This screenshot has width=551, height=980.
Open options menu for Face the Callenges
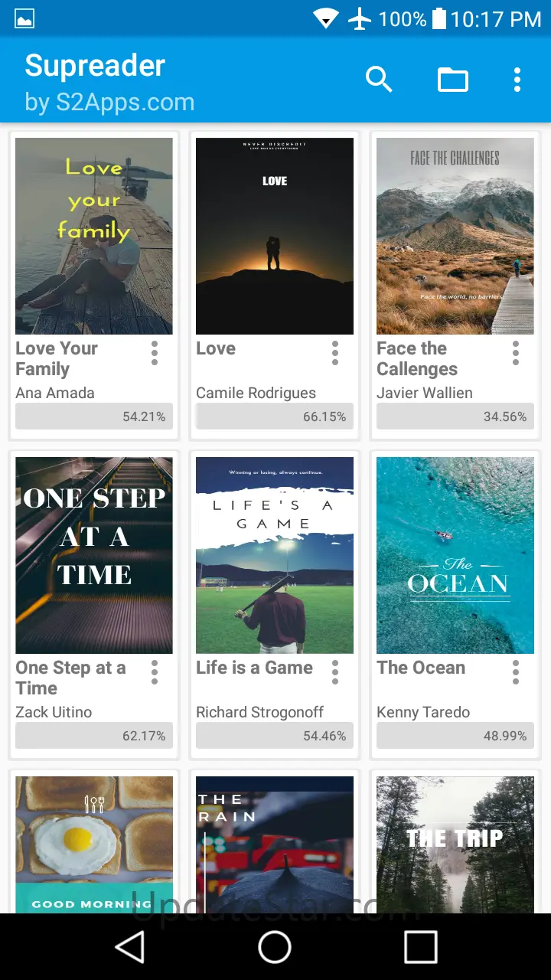[516, 353]
